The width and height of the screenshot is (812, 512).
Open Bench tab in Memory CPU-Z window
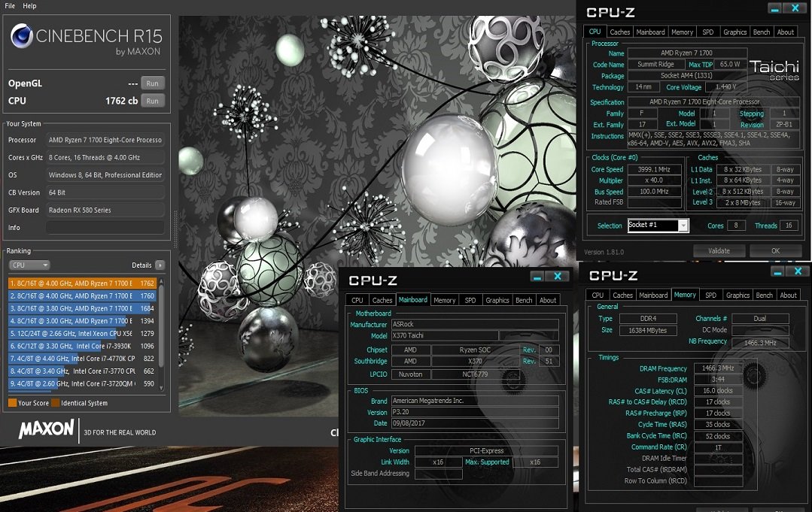(x=764, y=295)
